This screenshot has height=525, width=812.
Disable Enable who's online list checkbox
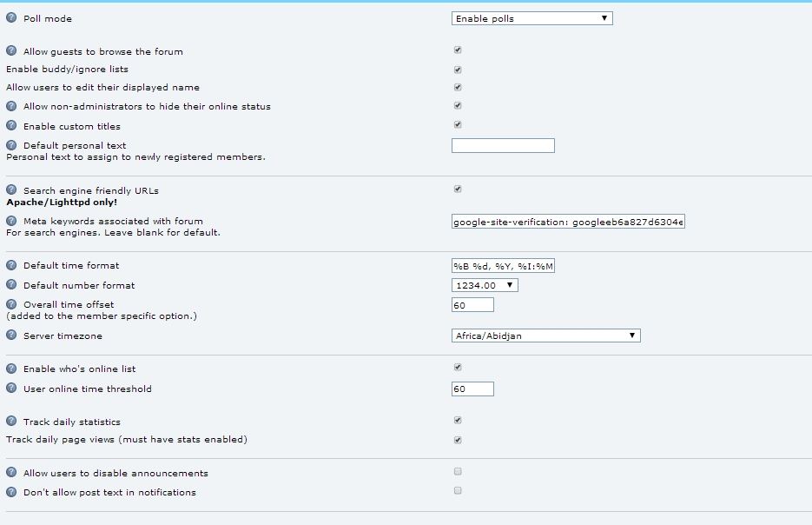pyautogui.click(x=458, y=368)
